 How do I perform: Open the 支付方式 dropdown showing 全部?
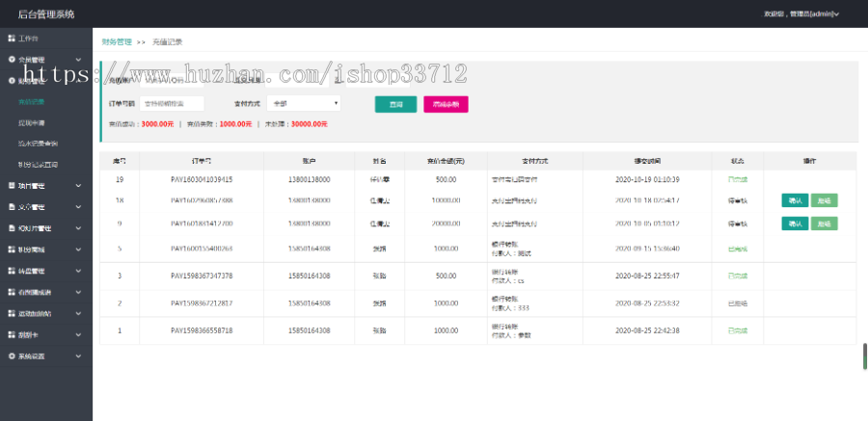(304, 103)
